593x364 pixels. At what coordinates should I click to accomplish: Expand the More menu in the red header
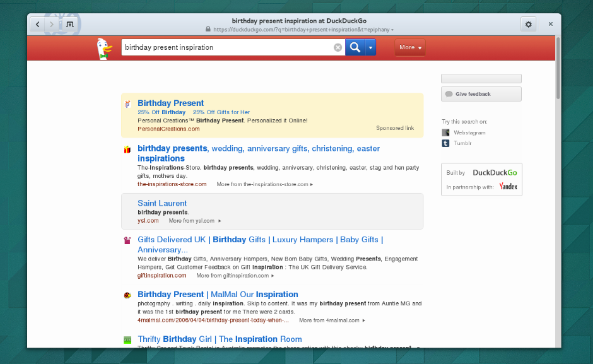410,47
